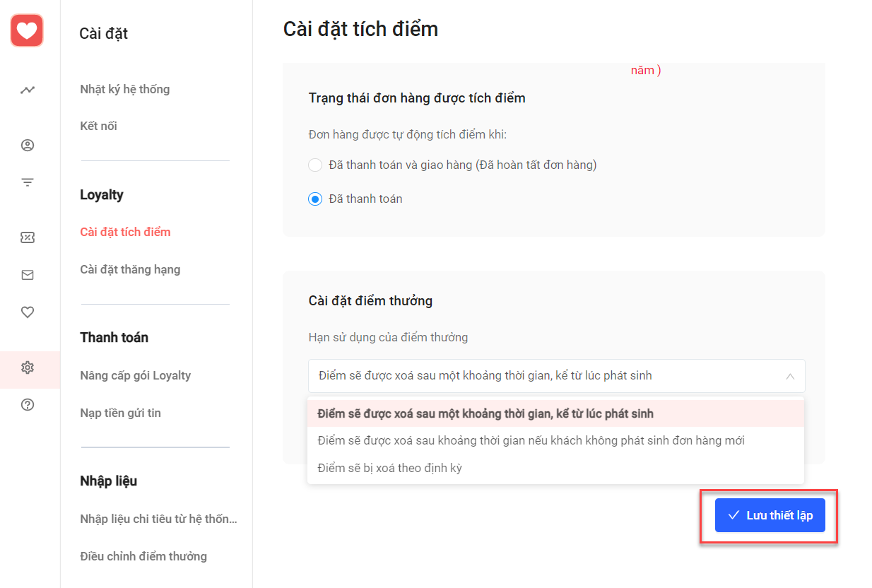The width and height of the screenshot is (872, 588).
Task: Open 'Nhật ký hệ thống' menu item
Action: (x=125, y=89)
